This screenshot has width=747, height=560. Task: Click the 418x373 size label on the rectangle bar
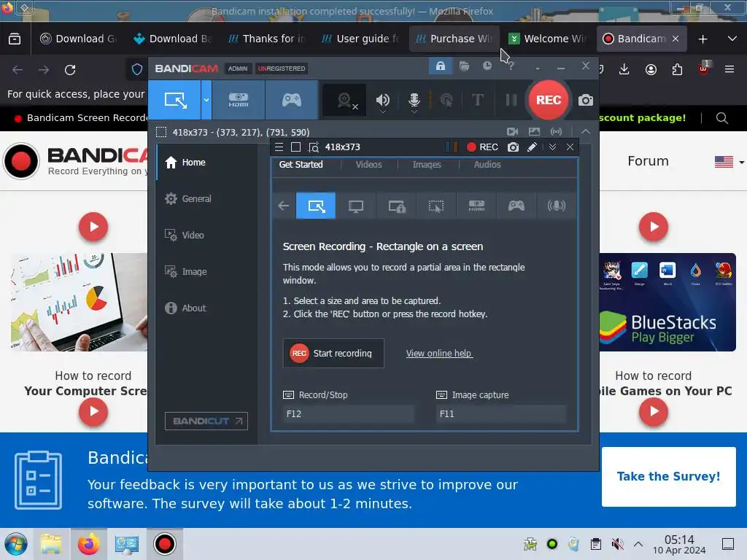tap(343, 147)
